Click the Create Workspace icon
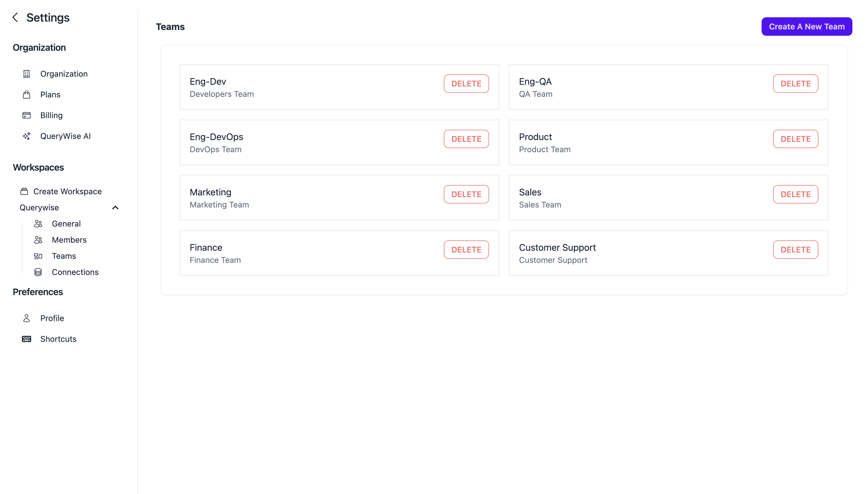This screenshot has width=868, height=494. (x=24, y=191)
